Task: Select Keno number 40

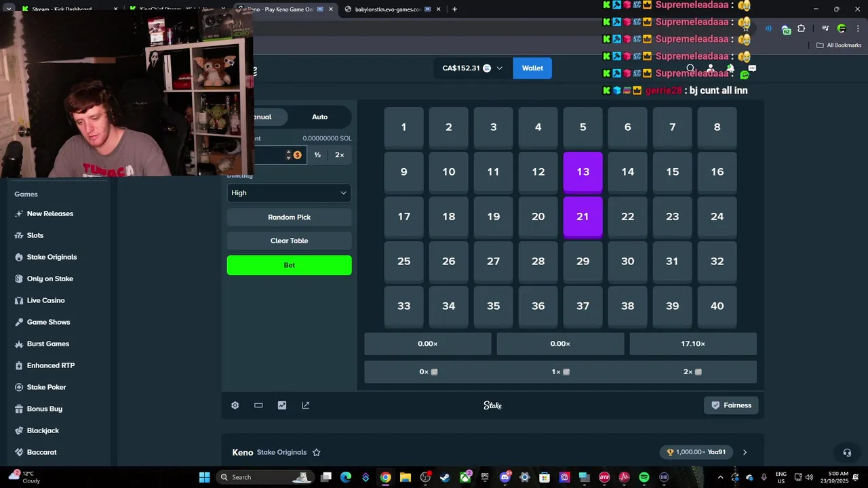Action: [x=717, y=306]
